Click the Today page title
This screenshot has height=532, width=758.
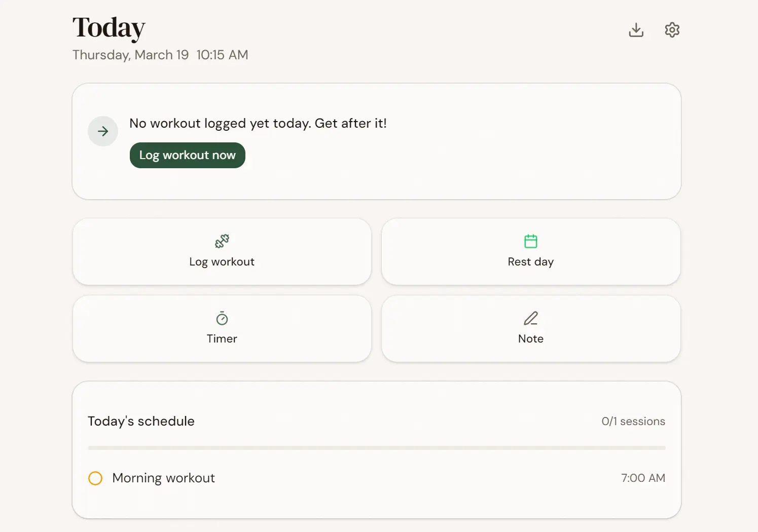click(109, 28)
